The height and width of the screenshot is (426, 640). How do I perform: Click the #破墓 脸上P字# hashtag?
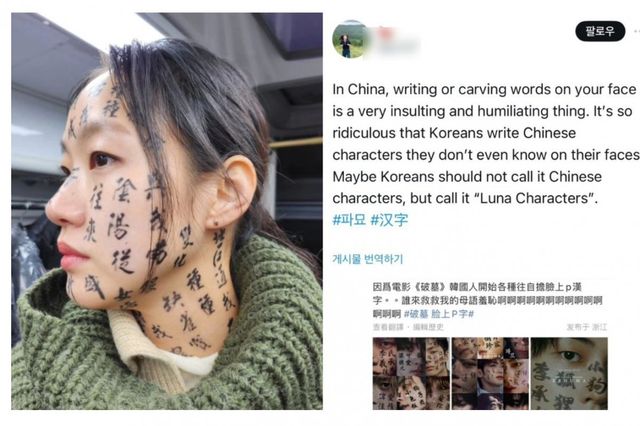click(439, 314)
